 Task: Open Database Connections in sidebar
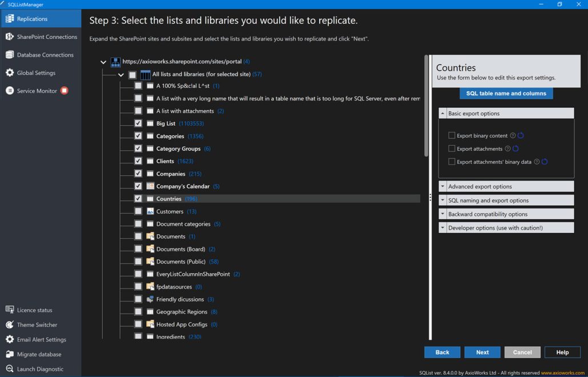tap(45, 55)
